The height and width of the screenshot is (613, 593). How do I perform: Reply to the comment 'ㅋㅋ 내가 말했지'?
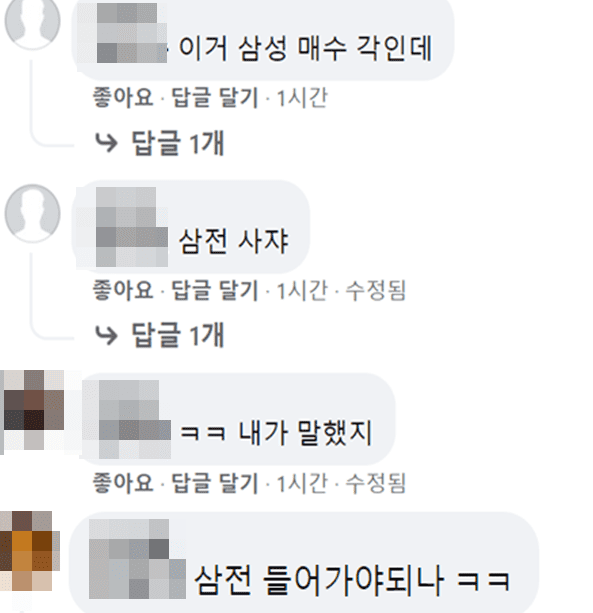215,483
